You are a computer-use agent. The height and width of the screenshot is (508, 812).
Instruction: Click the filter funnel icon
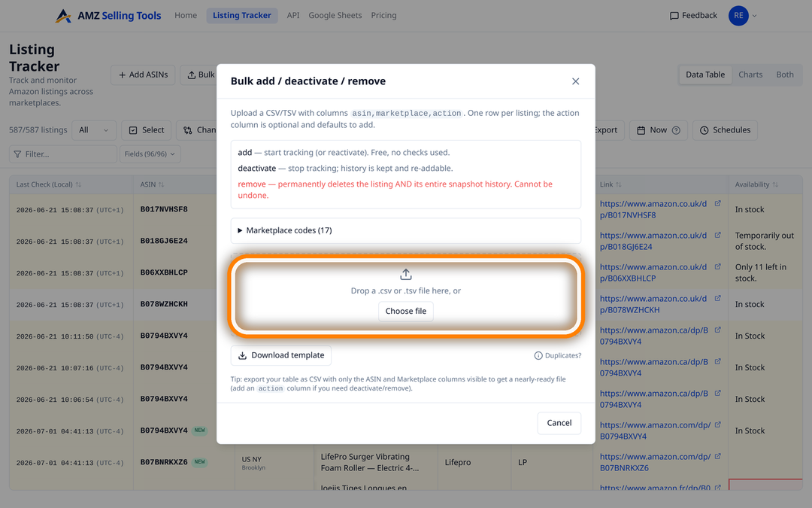pos(17,154)
